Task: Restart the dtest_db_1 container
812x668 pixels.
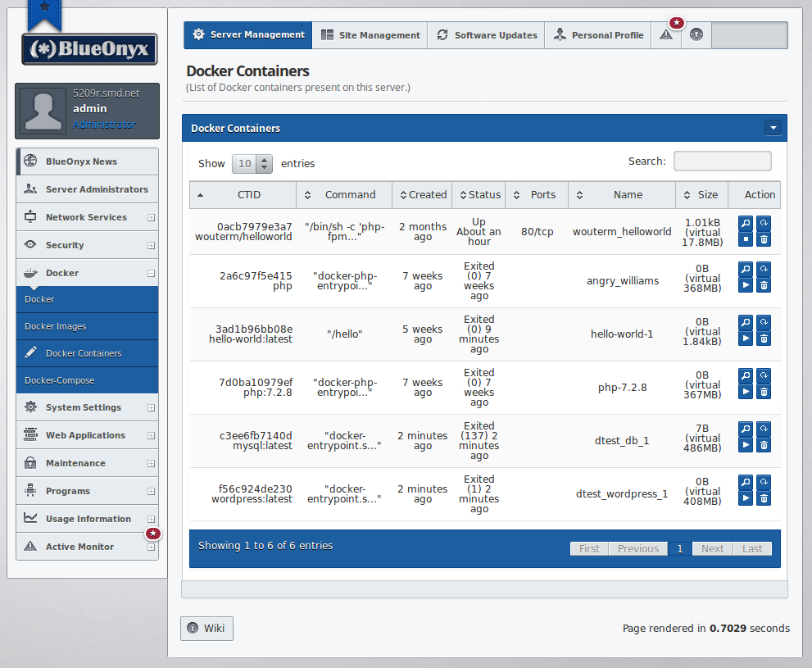Action: [x=764, y=429]
